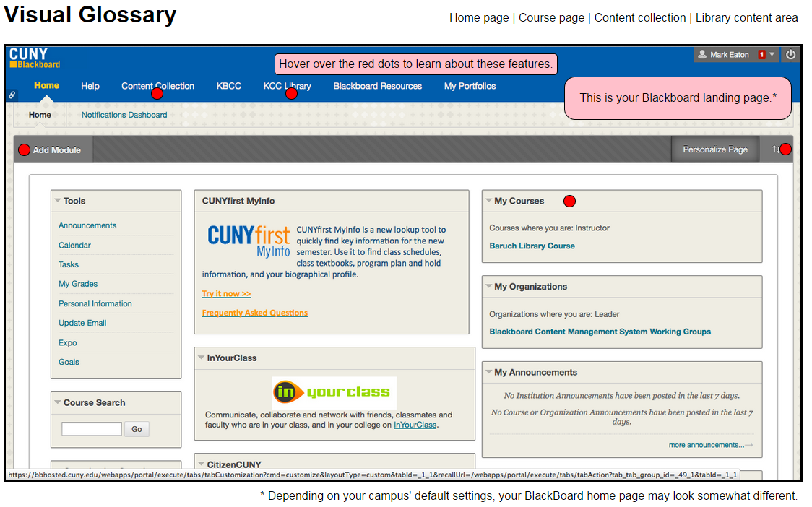The height and width of the screenshot is (507, 812).
Task: Open Frequently Asked Questions link
Action: click(x=255, y=313)
